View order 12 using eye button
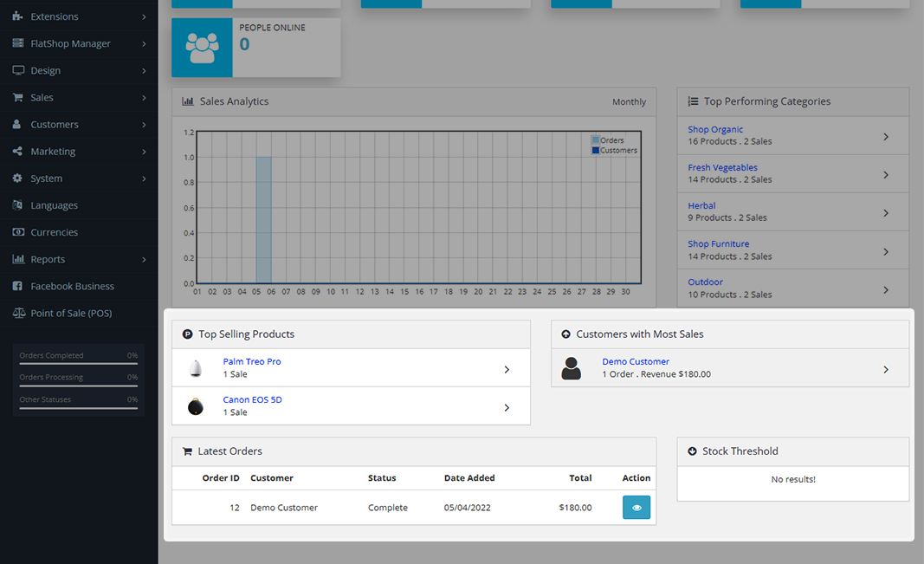 [636, 508]
